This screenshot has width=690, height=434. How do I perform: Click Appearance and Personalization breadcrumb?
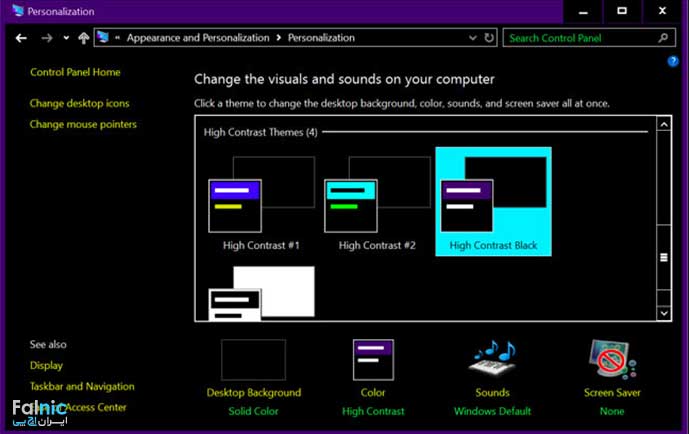click(197, 38)
